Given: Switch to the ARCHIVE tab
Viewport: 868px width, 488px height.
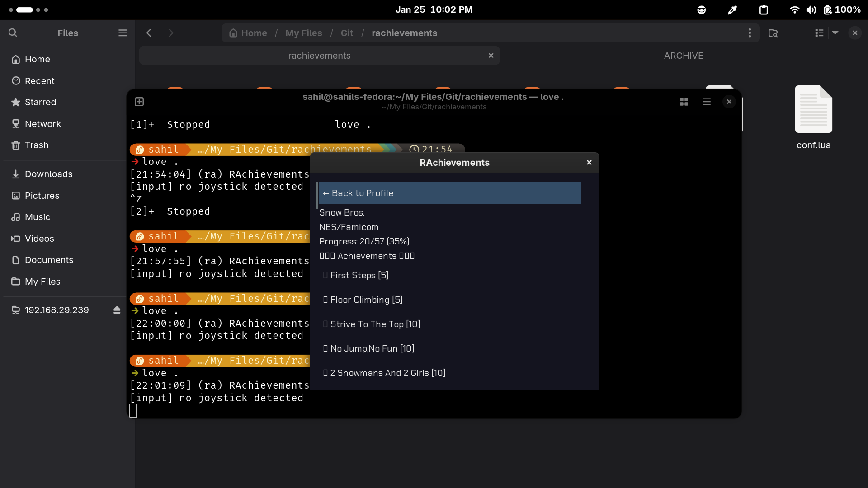Looking at the screenshot, I should (x=683, y=56).
